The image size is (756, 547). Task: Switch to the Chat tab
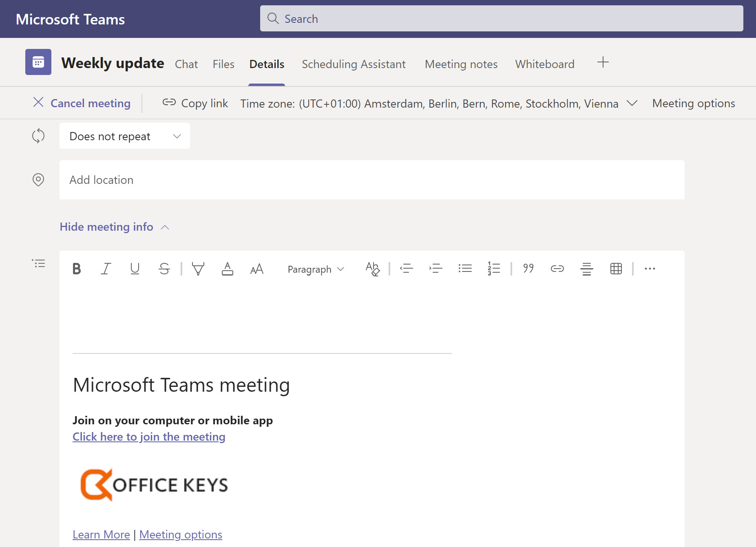[x=186, y=64]
